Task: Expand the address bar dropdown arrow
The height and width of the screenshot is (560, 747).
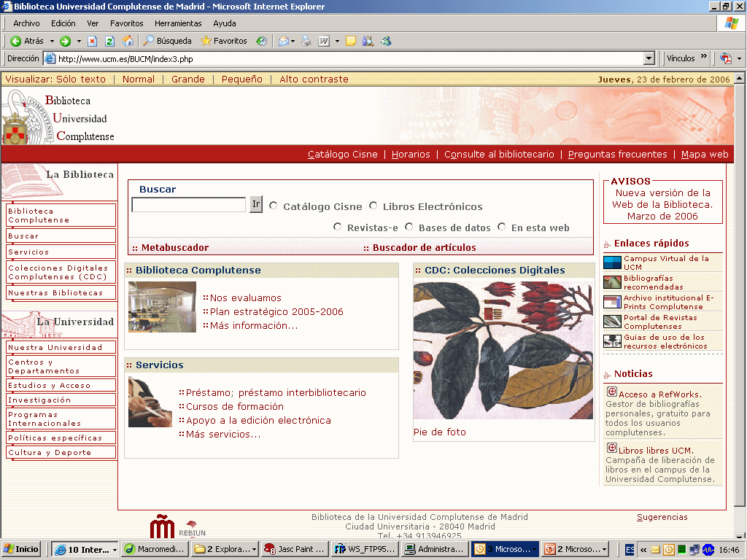Action: pyautogui.click(x=649, y=58)
